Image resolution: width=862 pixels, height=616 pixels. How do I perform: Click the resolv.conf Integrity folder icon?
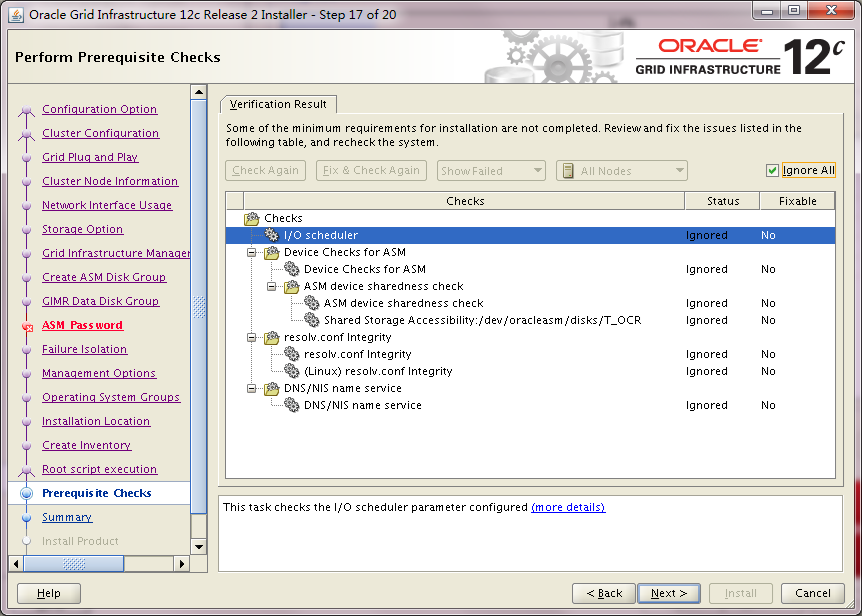[x=272, y=337]
